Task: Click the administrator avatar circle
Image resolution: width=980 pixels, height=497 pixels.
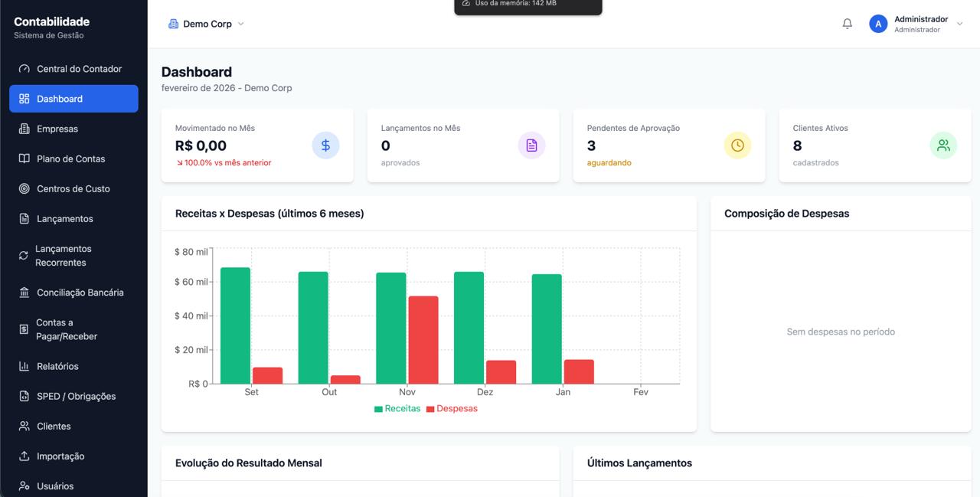Action: tap(878, 24)
